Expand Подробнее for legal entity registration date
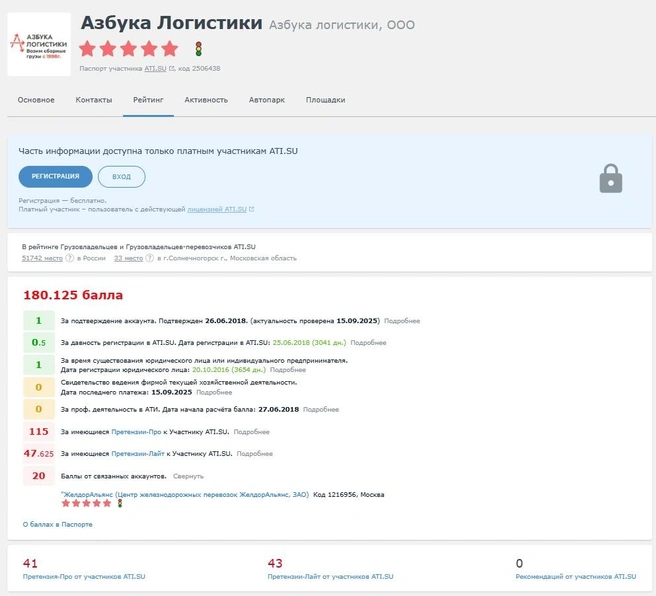 (288, 370)
